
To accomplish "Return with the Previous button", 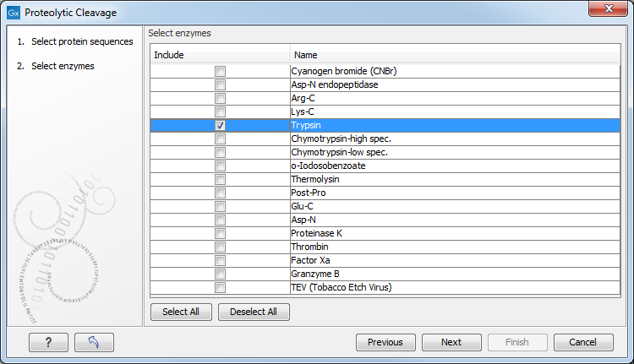I will (x=385, y=342).
